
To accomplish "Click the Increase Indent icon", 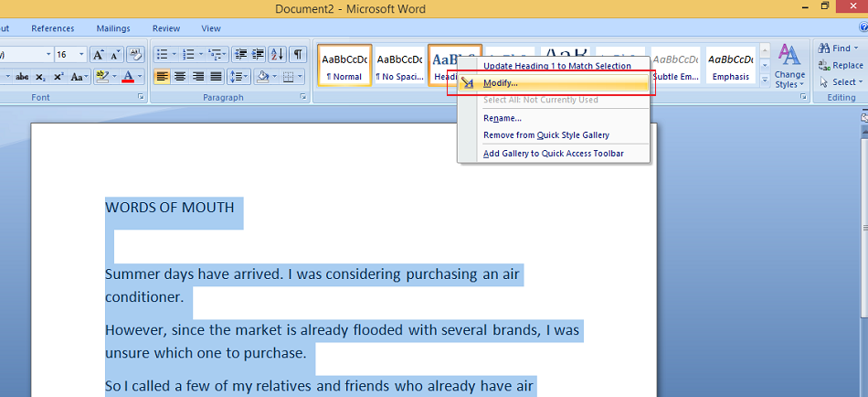I will (x=258, y=55).
